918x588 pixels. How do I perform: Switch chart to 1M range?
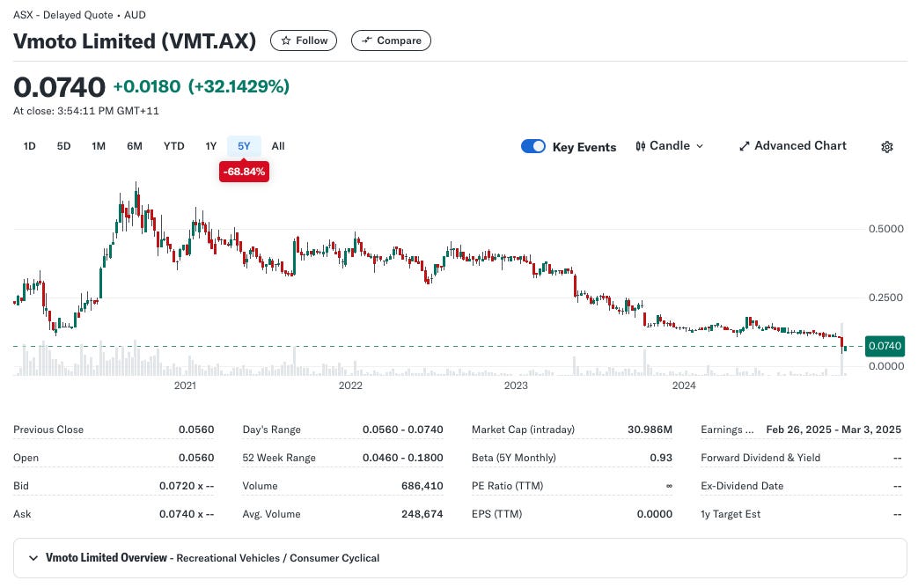click(99, 146)
